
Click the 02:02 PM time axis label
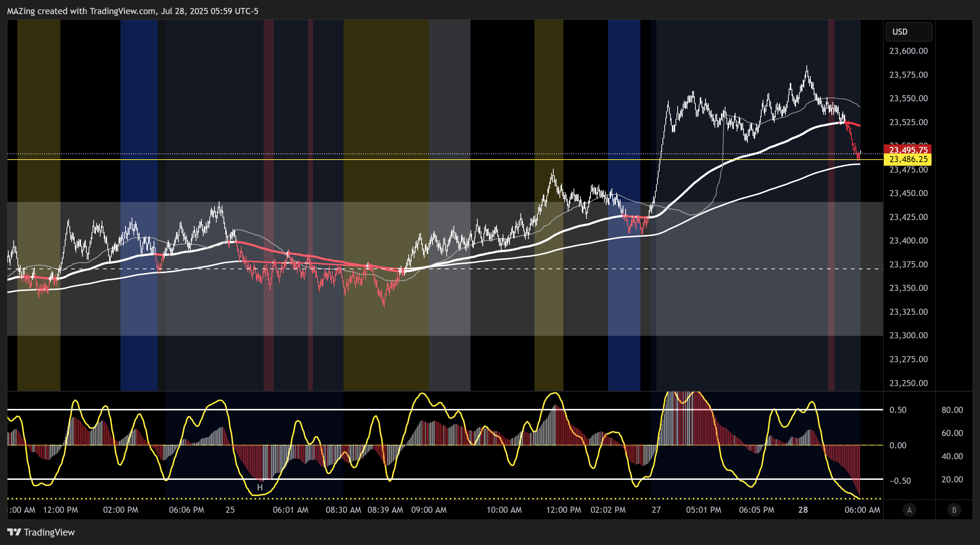click(x=608, y=510)
